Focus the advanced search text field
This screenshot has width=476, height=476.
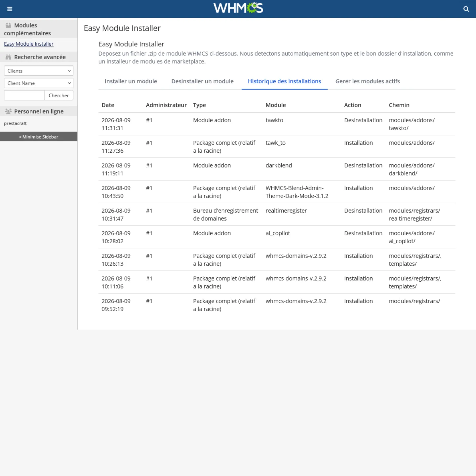24,95
